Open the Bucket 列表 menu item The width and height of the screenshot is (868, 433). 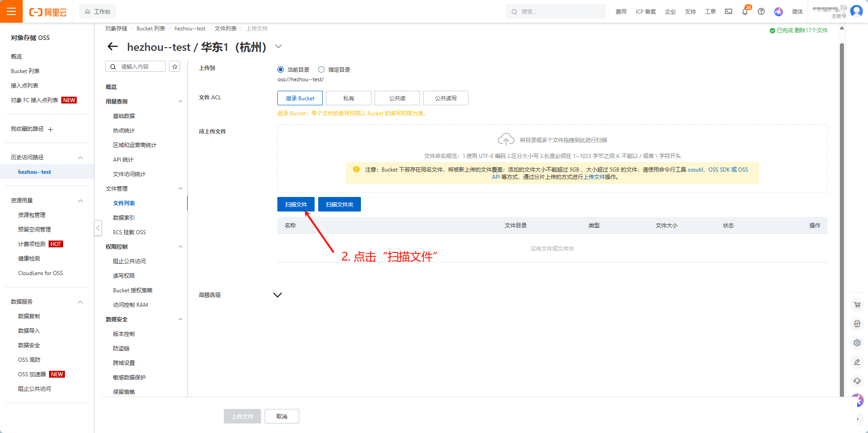(25, 71)
